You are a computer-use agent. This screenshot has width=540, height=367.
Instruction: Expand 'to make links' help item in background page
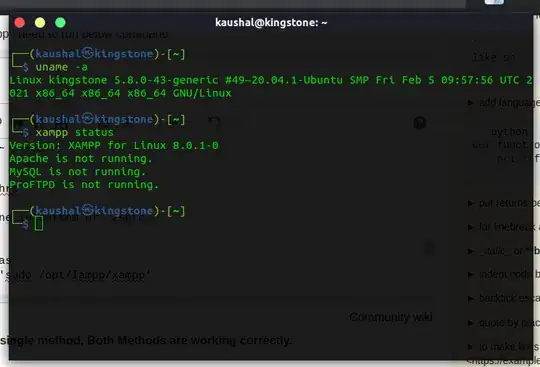(x=504, y=347)
